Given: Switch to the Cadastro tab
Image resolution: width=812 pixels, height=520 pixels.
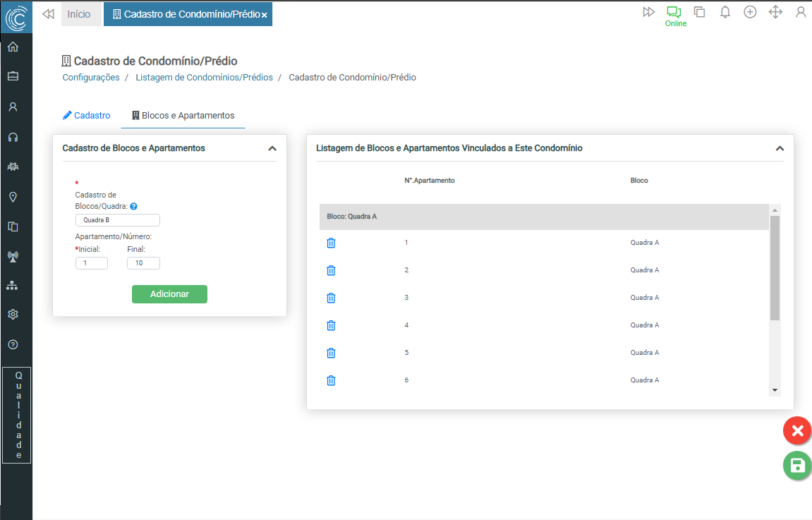Looking at the screenshot, I should click(x=87, y=115).
